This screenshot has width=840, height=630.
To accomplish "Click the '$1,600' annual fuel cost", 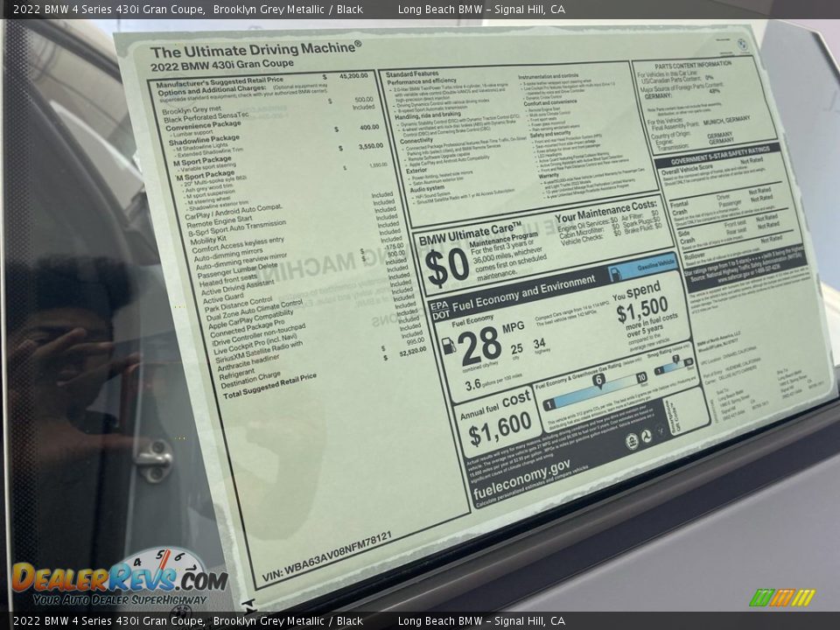I will click(x=500, y=429).
